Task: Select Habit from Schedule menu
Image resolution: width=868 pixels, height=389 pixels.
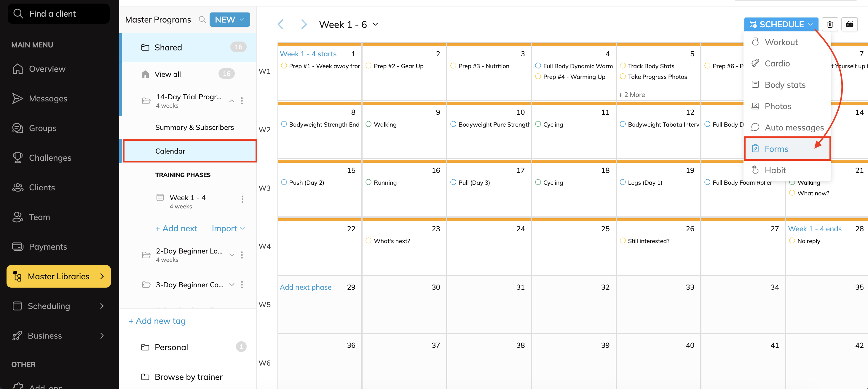Action: coord(787,170)
